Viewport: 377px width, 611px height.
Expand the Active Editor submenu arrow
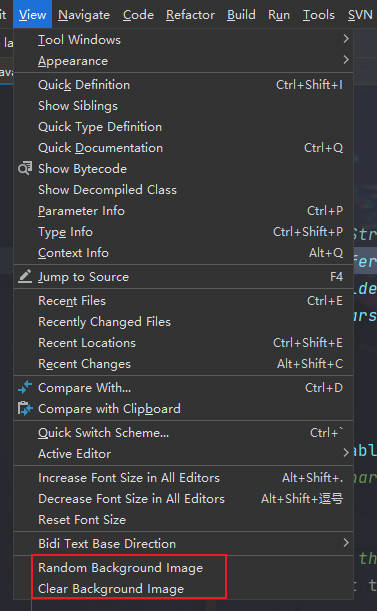pos(346,453)
